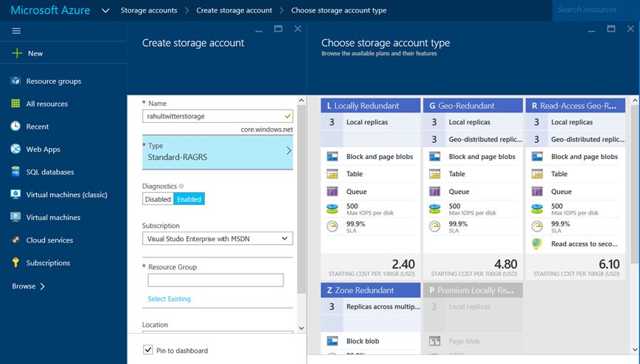Open Resource groups cube icon
The height and width of the screenshot is (364, 640).
[x=16, y=81]
